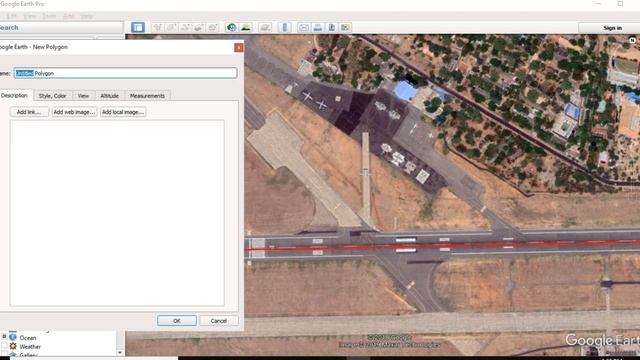
Task: Open the Edit menu
Action: click(x=11, y=16)
